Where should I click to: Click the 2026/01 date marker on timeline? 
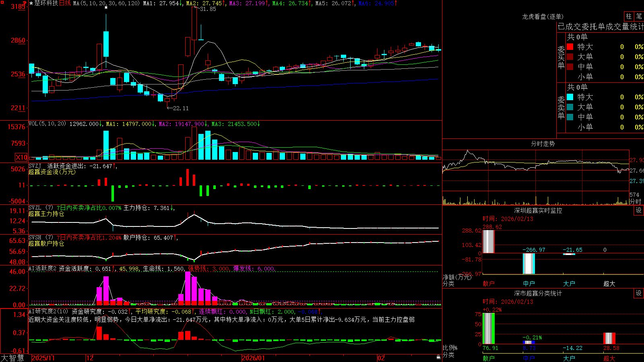(x=253, y=358)
